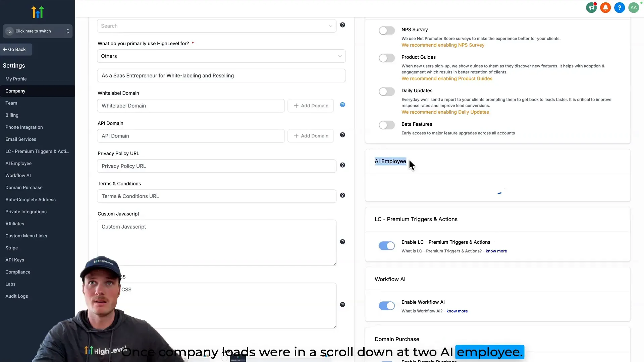The width and height of the screenshot is (644, 362).
Task: Click the help icon beside Terms & Conditions
Action: point(342,195)
